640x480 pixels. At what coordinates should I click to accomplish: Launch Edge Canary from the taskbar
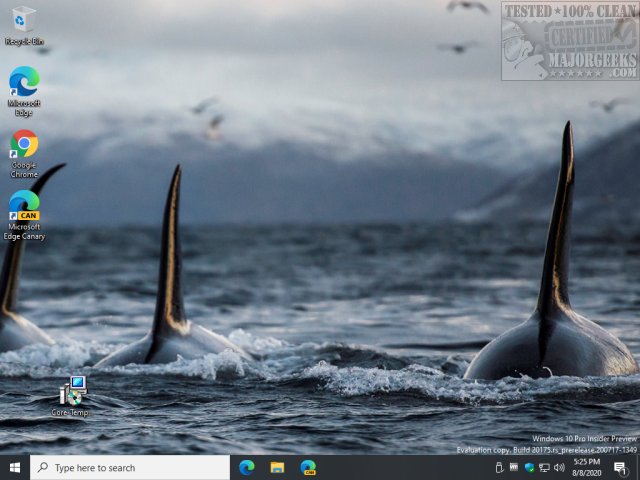tap(308, 467)
